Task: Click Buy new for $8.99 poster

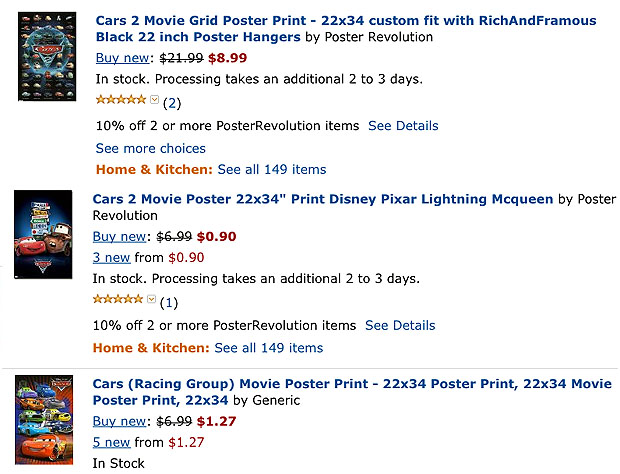Action: [x=123, y=58]
